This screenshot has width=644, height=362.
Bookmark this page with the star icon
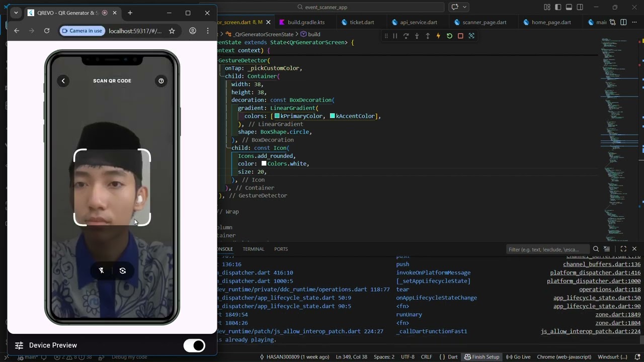[x=172, y=31]
